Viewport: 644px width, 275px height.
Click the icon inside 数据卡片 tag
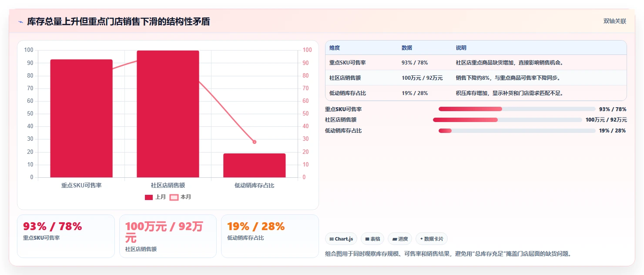pos(422,239)
